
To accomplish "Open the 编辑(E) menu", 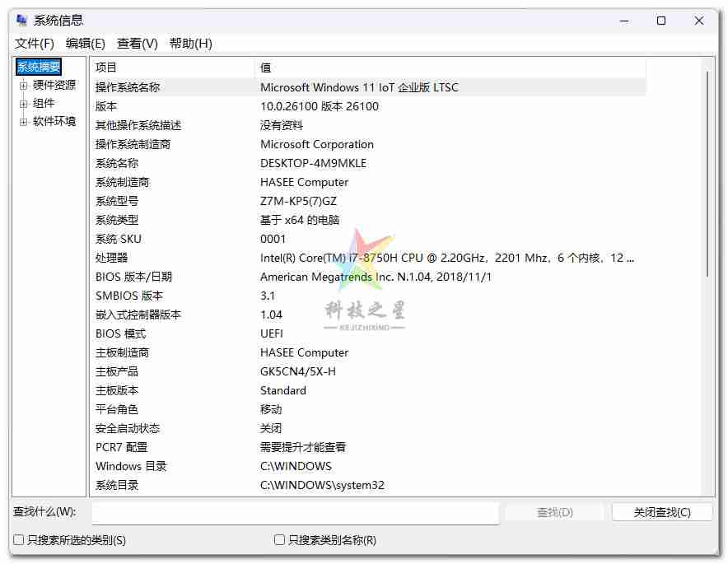I will click(85, 44).
